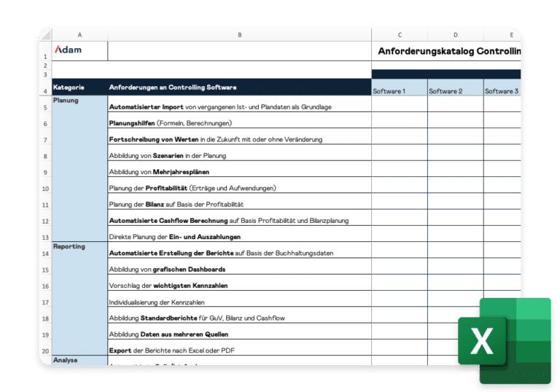Select column A header

click(x=79, y=34)
